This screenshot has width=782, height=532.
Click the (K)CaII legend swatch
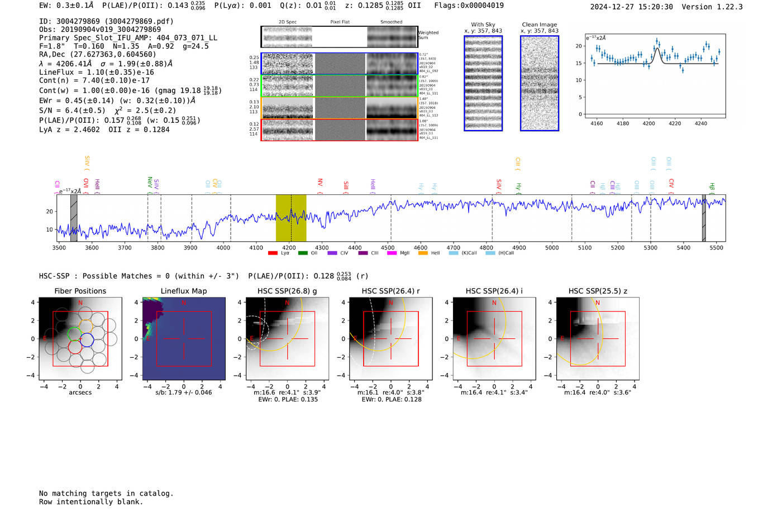coord(454,253)
